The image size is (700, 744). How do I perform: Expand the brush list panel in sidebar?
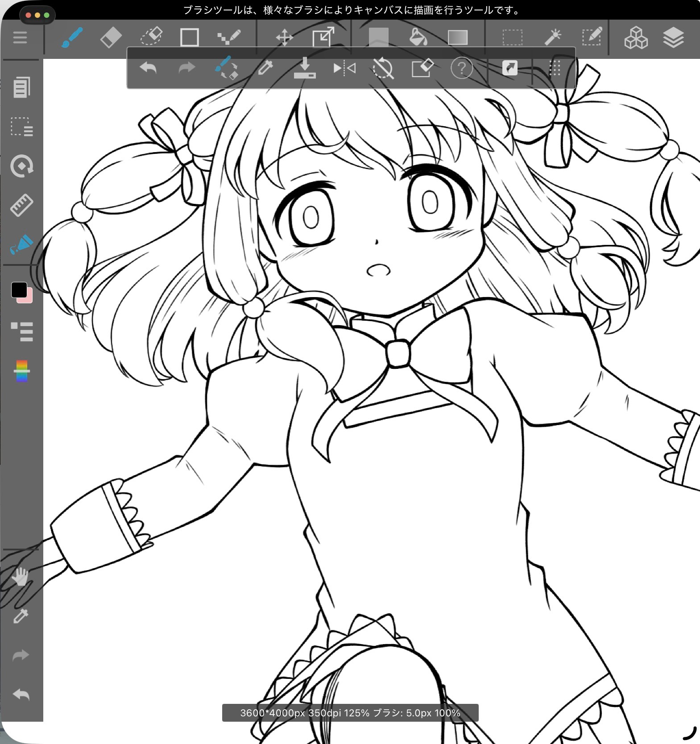[21, 331]
